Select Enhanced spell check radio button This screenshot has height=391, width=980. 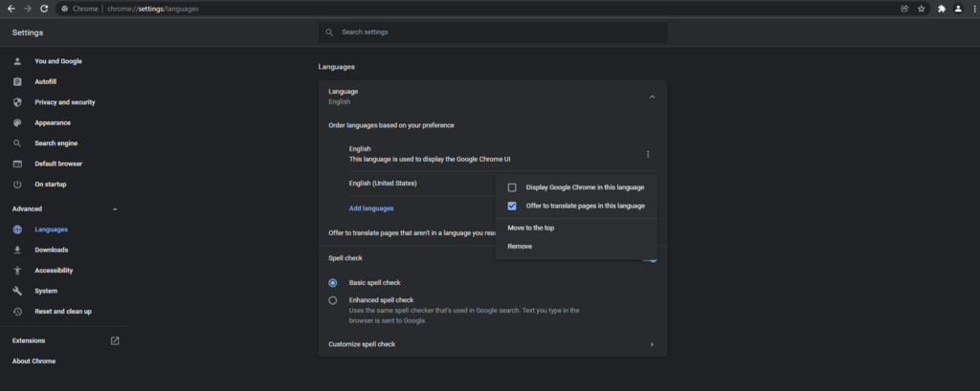point(332,300)
